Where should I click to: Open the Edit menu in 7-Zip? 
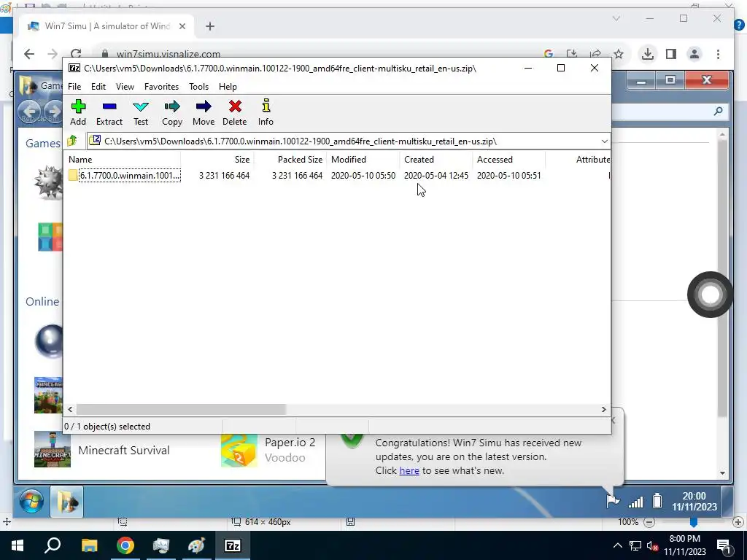98,87
